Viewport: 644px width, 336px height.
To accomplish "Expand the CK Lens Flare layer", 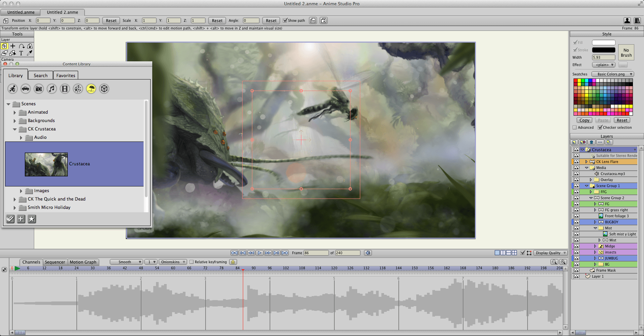I will point(586,162).
